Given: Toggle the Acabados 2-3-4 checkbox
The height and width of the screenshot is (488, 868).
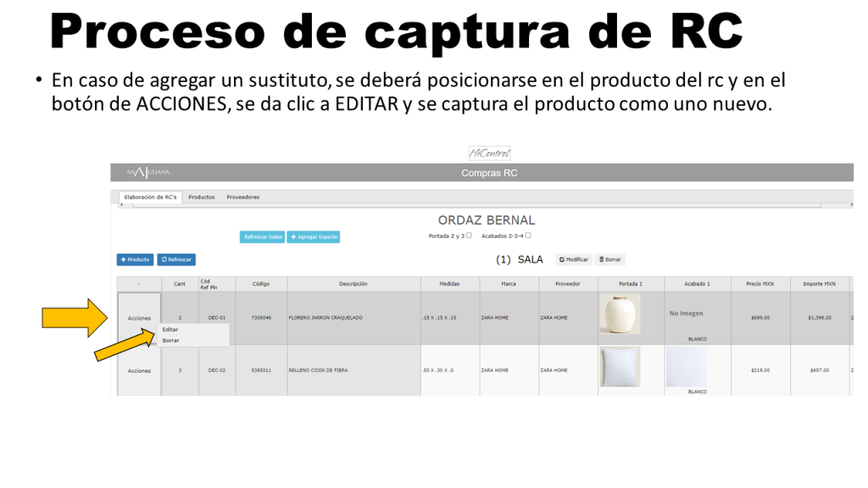Looking at the screenshot, I should click(528, 236).
